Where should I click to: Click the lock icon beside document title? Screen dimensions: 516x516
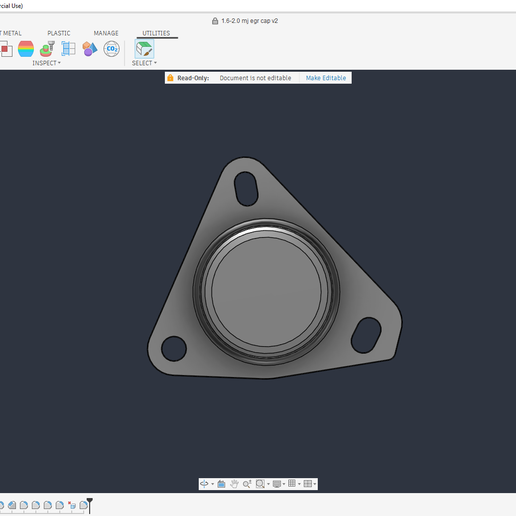click(215, 21)
